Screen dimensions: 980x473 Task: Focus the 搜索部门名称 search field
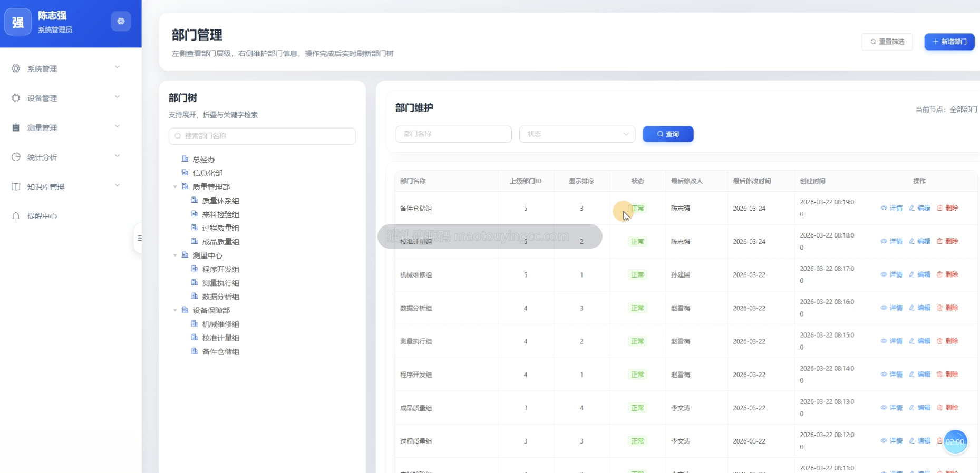click(x=262, y=136)
